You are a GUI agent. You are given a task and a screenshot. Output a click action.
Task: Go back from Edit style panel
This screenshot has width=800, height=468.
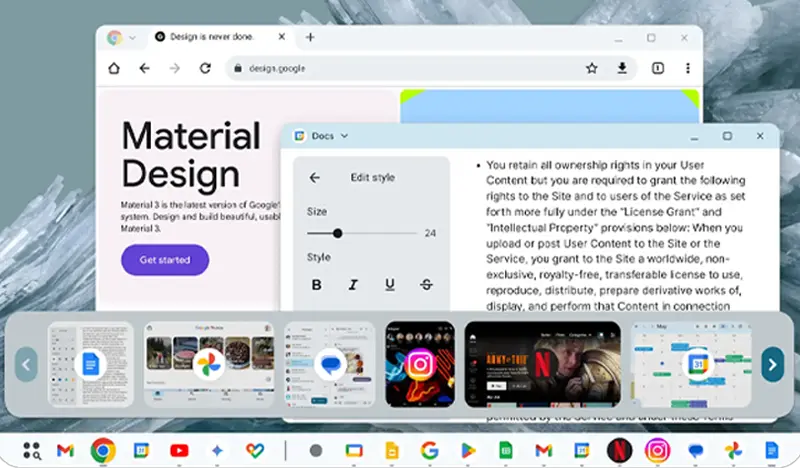click(314, 178)
